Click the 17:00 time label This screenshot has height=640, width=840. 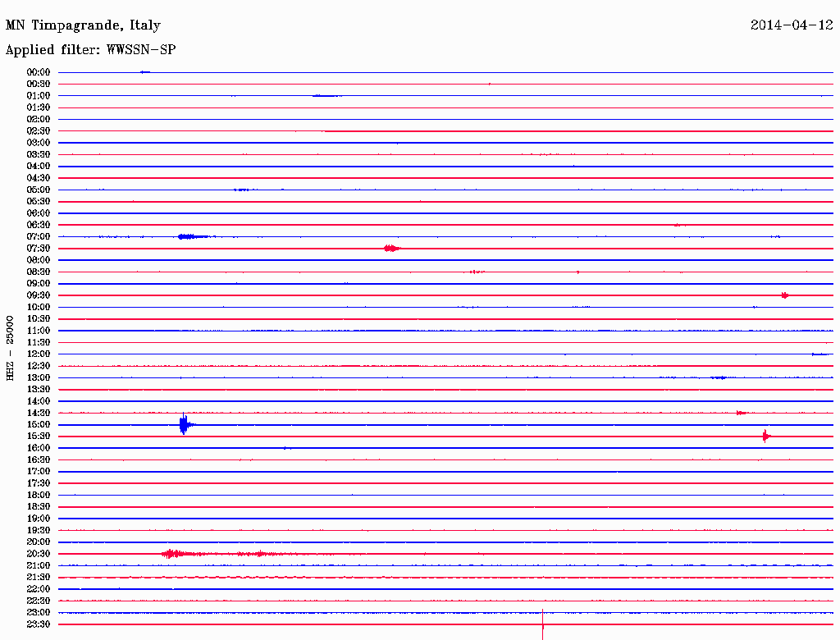point(39,472)
